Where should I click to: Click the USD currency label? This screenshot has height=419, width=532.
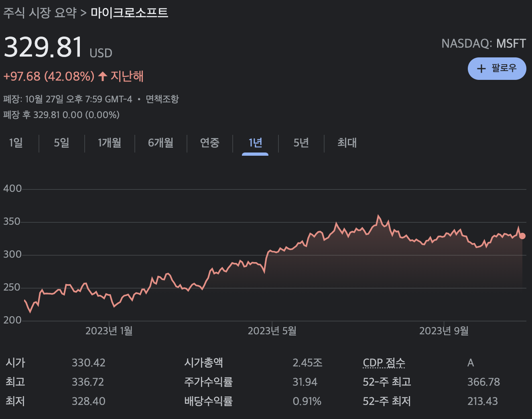(x=101, y=53)
